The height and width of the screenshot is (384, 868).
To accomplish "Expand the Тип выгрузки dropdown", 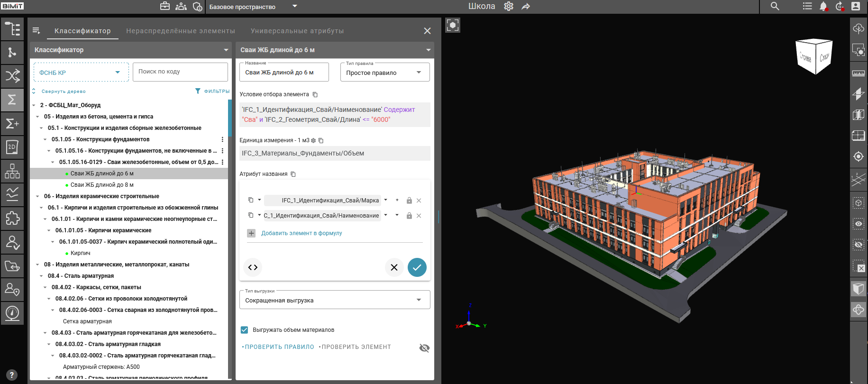I will [335, 300].
